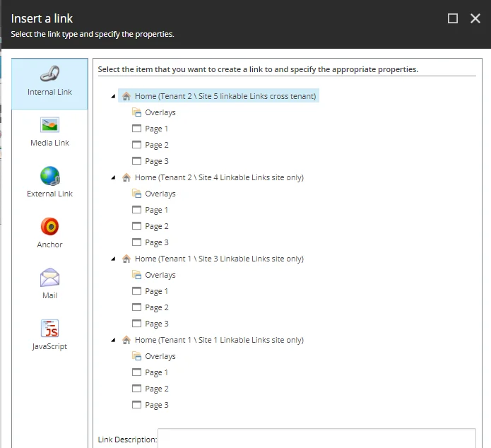Viewport: 491px width, 448px height.
Task: Click house icon of Tenant 2 Site 4 Home
Action: point(126,177)
